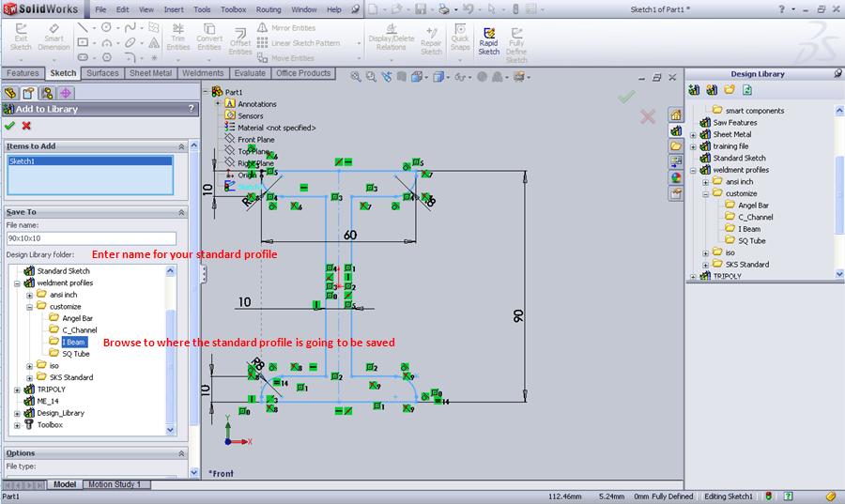Click the red X to cancel Add to Library
This screenshot has height=504, width=845.
(26, 126)
